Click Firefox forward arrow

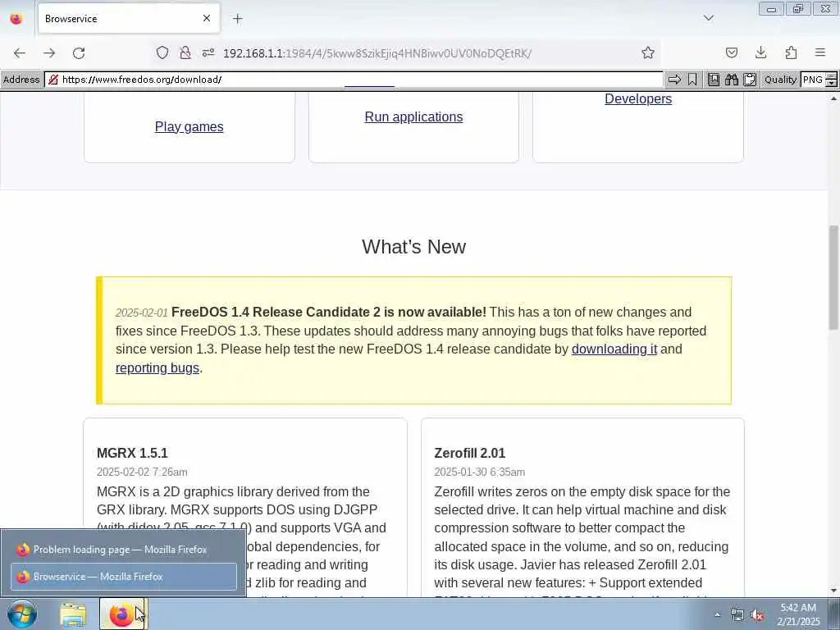point(49,52)
